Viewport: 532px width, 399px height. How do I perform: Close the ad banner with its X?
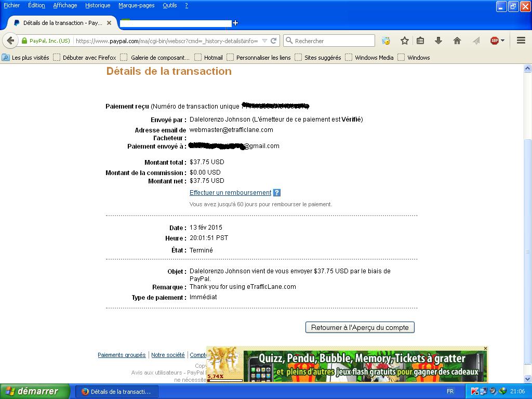tap(485, 349)
